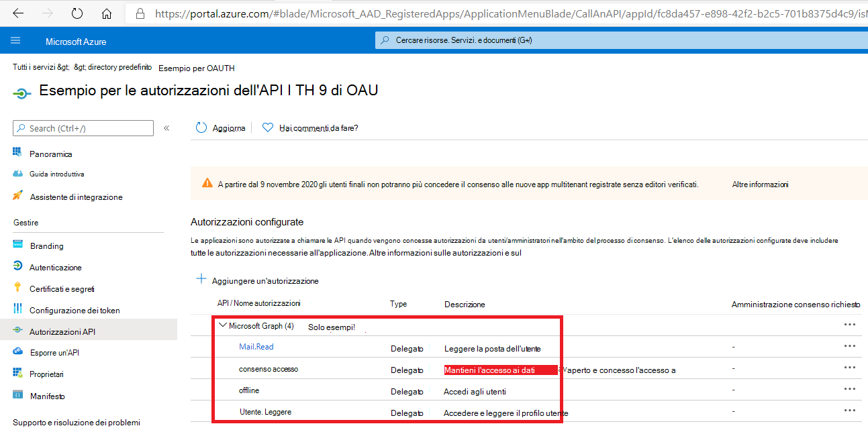Open the ellipsis menu for consenso accesso row

(x=849, y=368)
